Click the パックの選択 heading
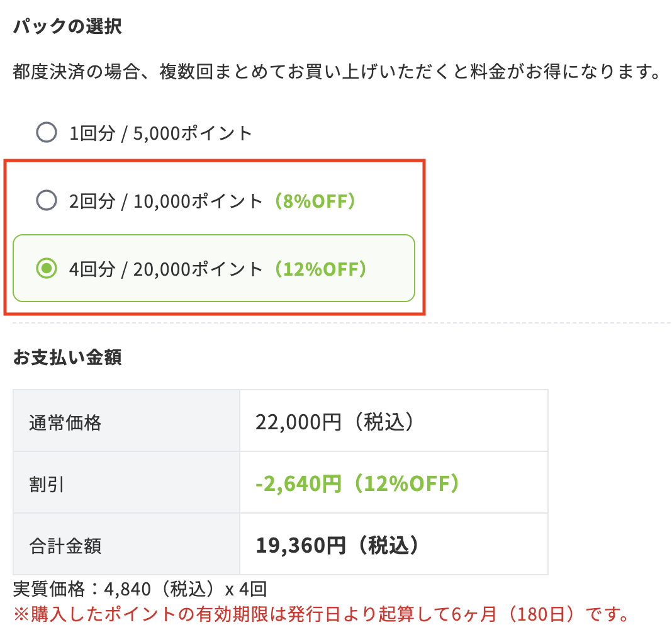 click(x=67, y=27)
